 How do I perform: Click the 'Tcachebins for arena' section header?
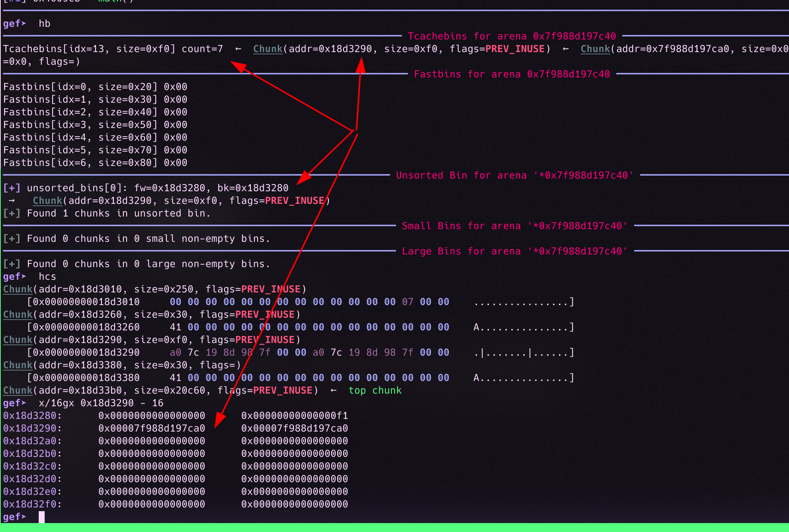(x=512, y=36)
